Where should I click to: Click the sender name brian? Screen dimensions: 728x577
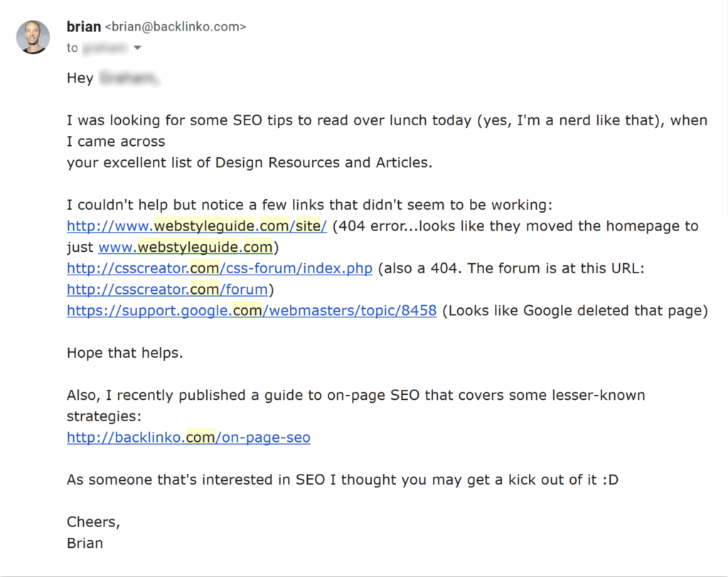[83, 27]
